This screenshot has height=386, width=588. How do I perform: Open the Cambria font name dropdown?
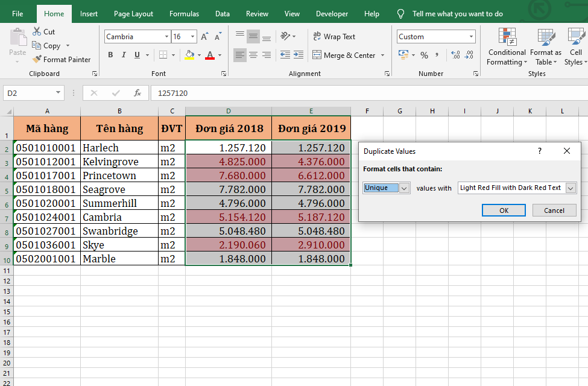tap(166, 37)
